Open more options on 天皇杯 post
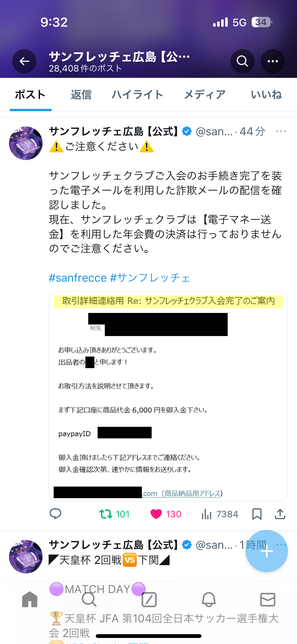Image resolution: width=297 pixels, height=644 pixels. (281, 544)
